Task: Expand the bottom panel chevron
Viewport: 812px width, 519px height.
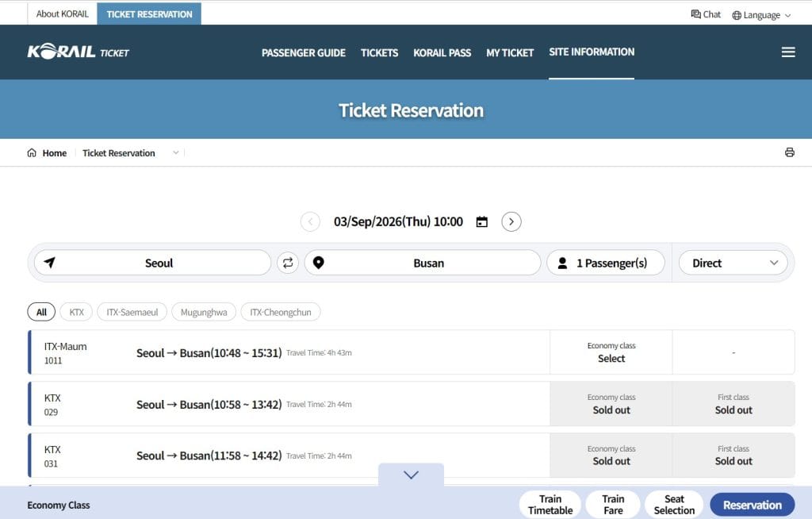Action: [412, 475]
